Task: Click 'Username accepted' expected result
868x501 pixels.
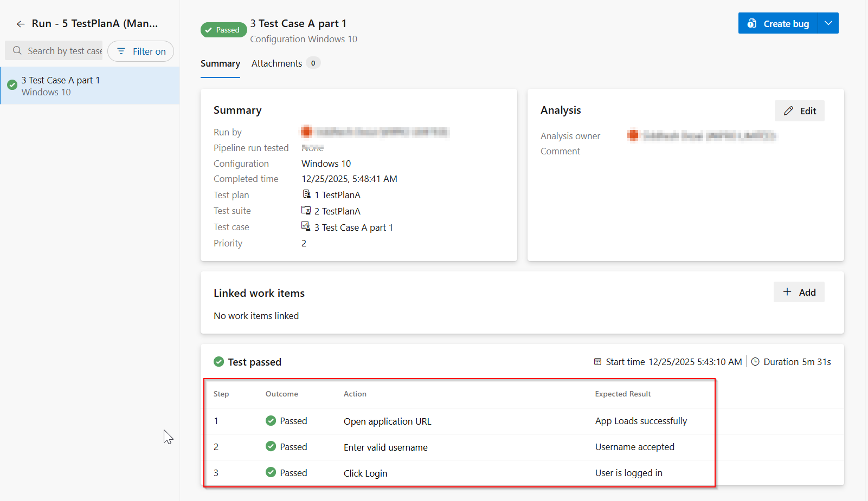Action: tap(635, 447)
